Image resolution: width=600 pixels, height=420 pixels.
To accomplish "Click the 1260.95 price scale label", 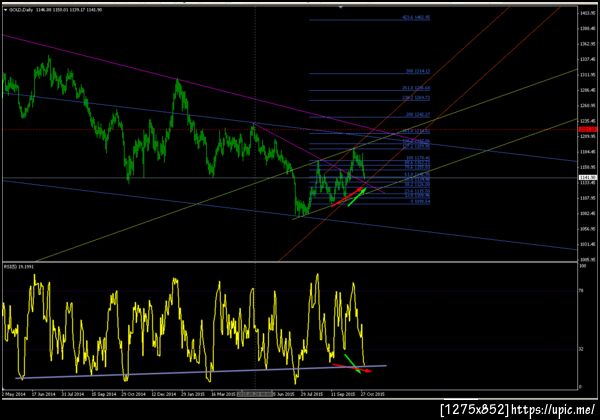I will click(587, 106).
